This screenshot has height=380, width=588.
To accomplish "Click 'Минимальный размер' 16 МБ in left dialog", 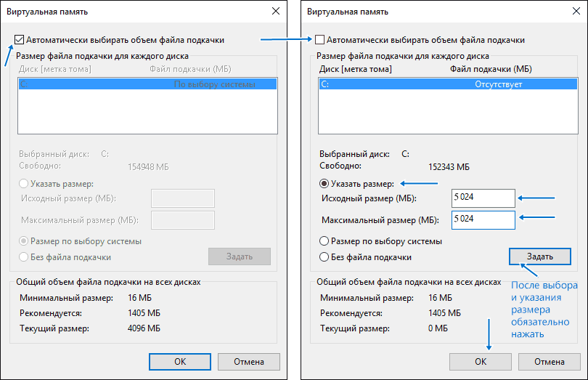I will coord(139,298).
